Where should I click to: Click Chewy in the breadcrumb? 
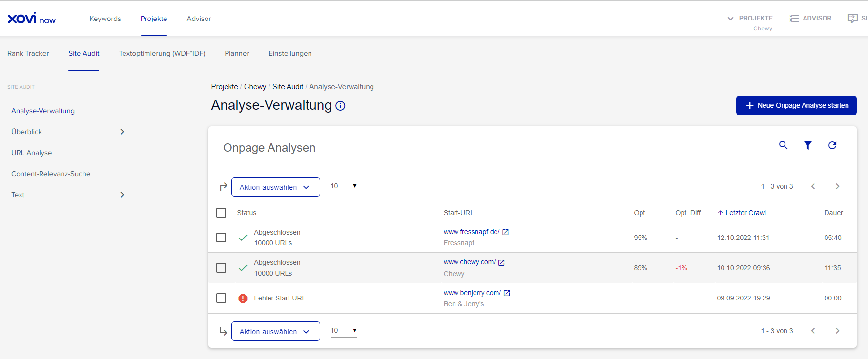coord(255,87)
